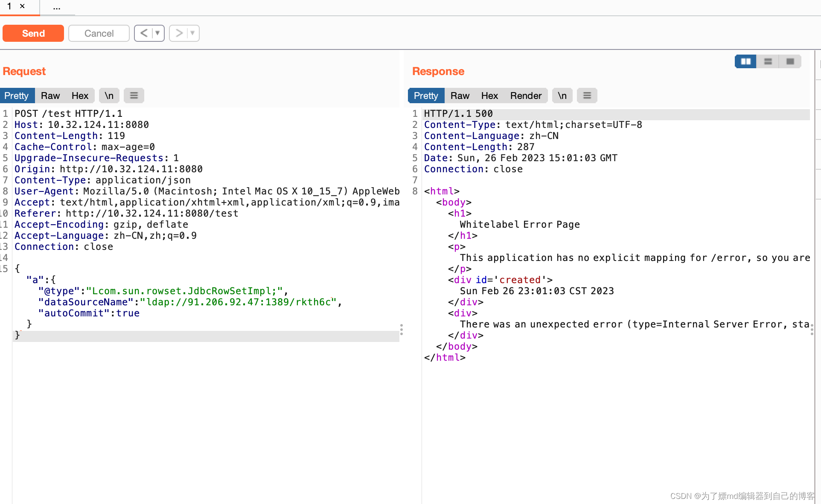Click the 'HTTP/1.1 500' status line

coord(458,113)
